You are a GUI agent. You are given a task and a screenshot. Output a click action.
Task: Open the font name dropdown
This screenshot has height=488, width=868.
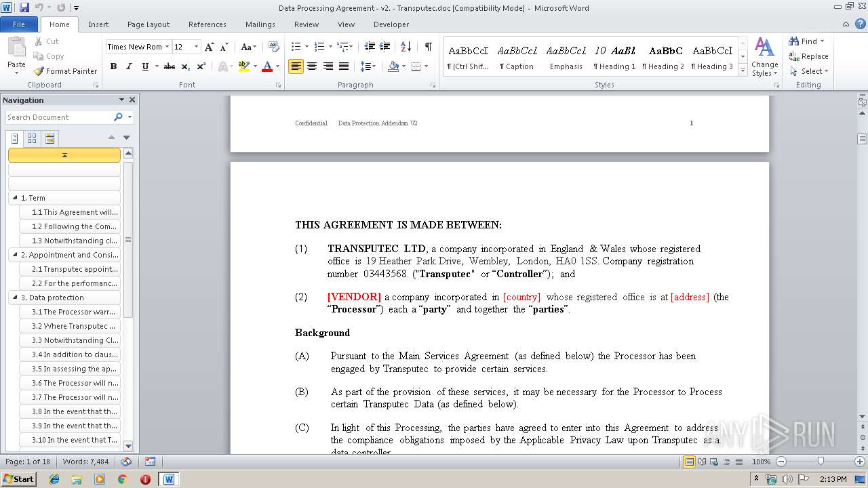(x=167, y=47)
